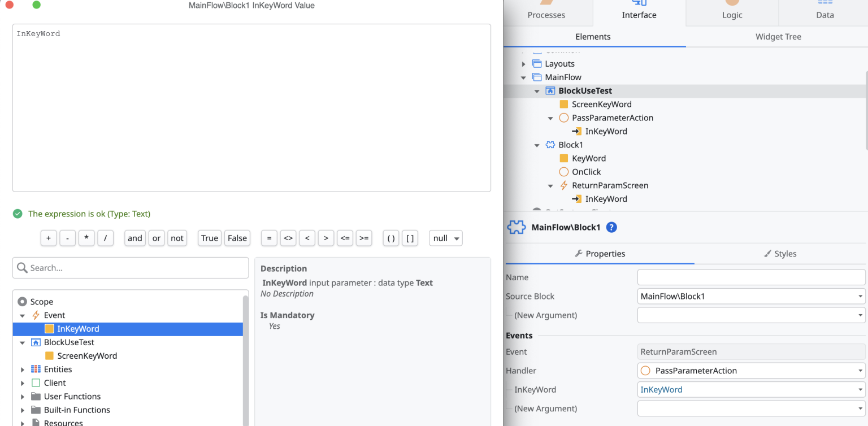Screen dimensions: 868x426
Task: Click the not operator button
Action: [177, 238]
